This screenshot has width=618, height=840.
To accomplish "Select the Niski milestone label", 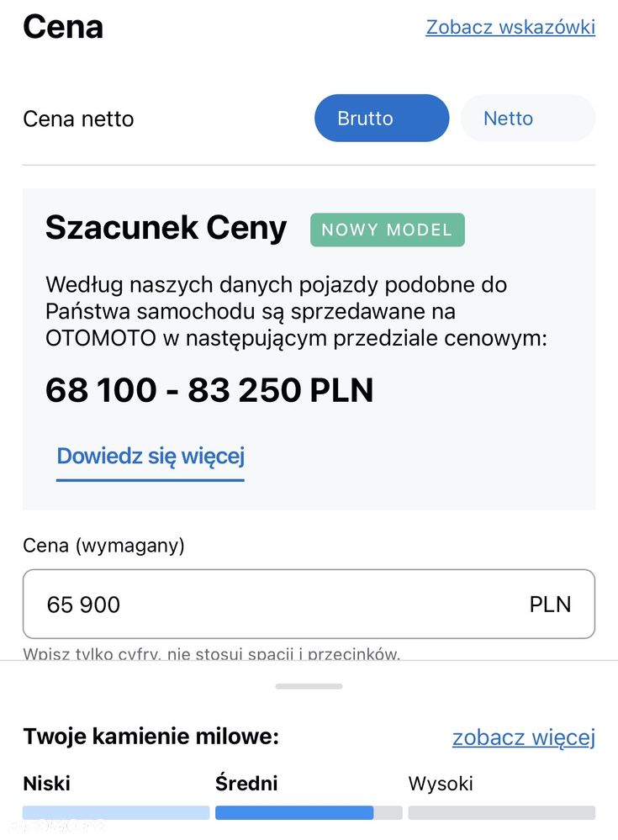I will [46, 783].
